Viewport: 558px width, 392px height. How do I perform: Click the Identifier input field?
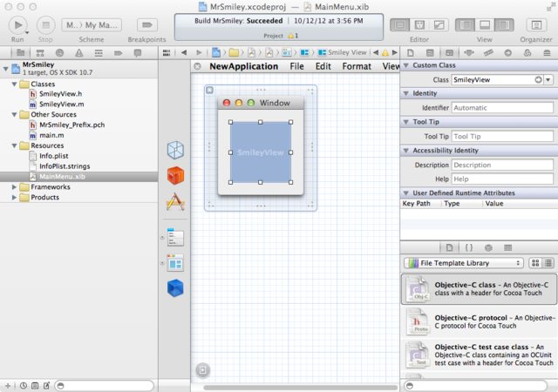[x=502, y=108]
